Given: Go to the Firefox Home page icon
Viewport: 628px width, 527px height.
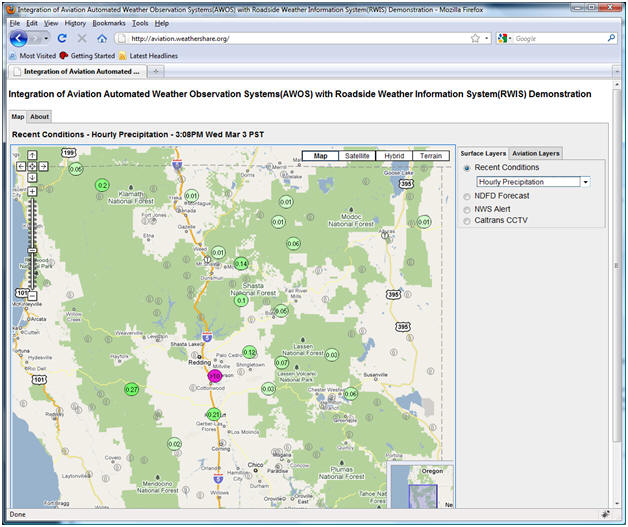Looking at the screenshot, I should [x=102, y=38].
